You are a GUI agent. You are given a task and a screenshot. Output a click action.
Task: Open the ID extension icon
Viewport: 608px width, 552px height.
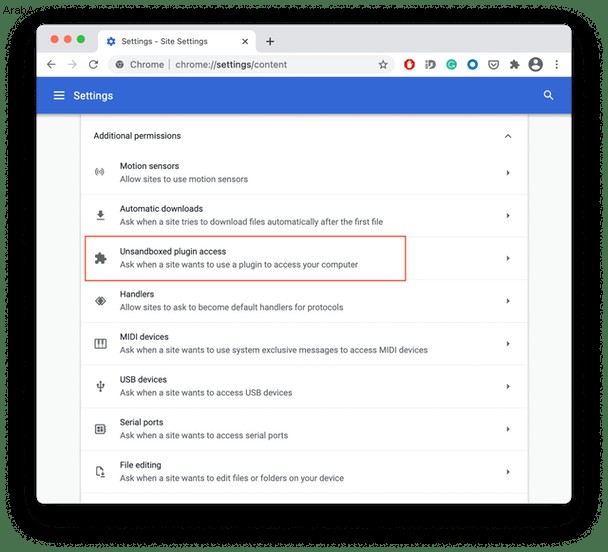click(x=430, y=64)
